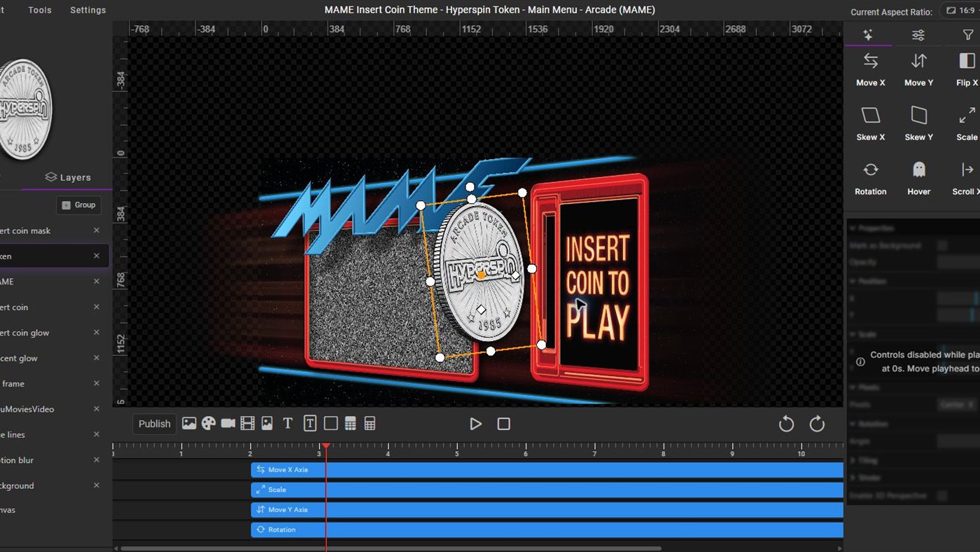The width and height of the screenshot is (980, 552).
Task: Select the MAME layer row
Action: pos(55,282)
